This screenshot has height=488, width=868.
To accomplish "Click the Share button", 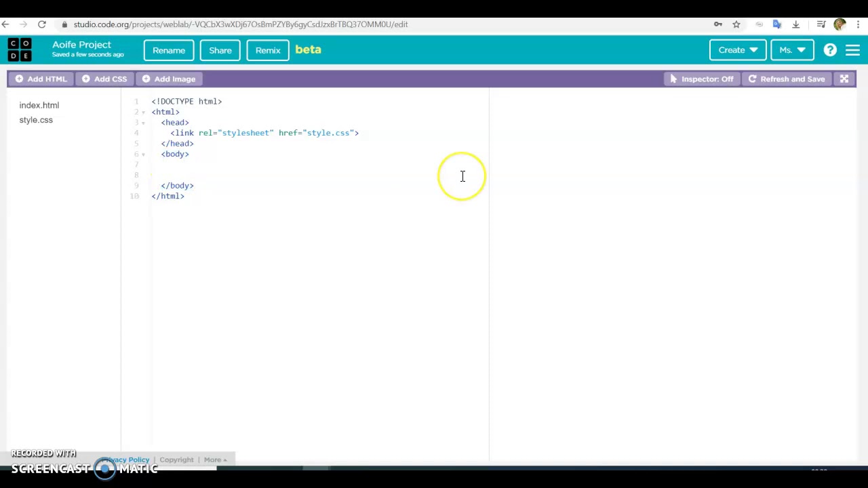I will (x=220, y=50).
